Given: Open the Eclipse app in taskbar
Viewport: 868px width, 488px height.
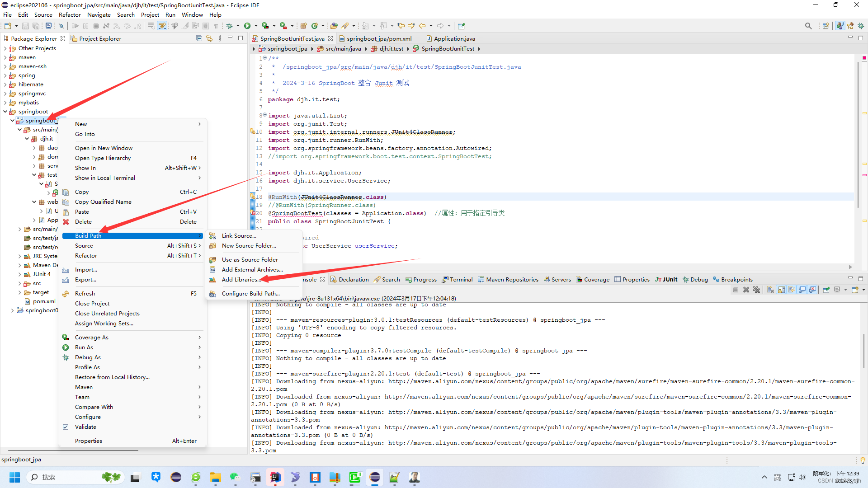Looking at the screenshot, I should (375, 477).
